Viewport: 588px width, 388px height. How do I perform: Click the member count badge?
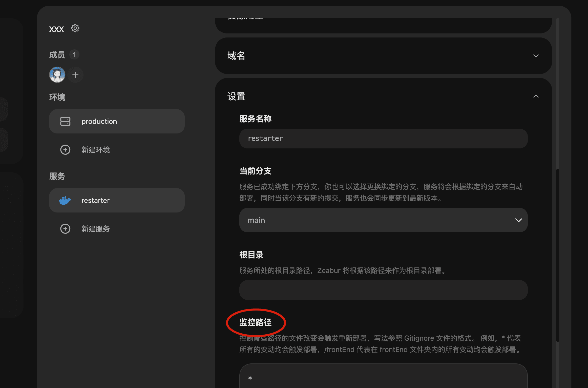click(x=74, y=55)
